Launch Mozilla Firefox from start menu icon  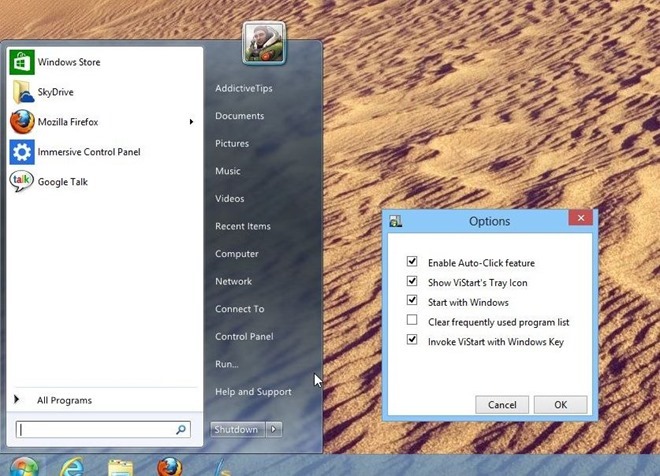pos(22,122)
